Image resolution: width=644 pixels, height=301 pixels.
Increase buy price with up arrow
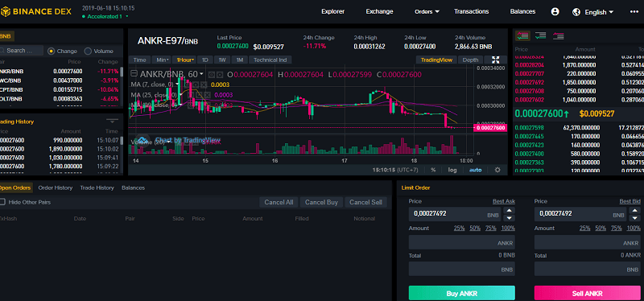(509, 210)
